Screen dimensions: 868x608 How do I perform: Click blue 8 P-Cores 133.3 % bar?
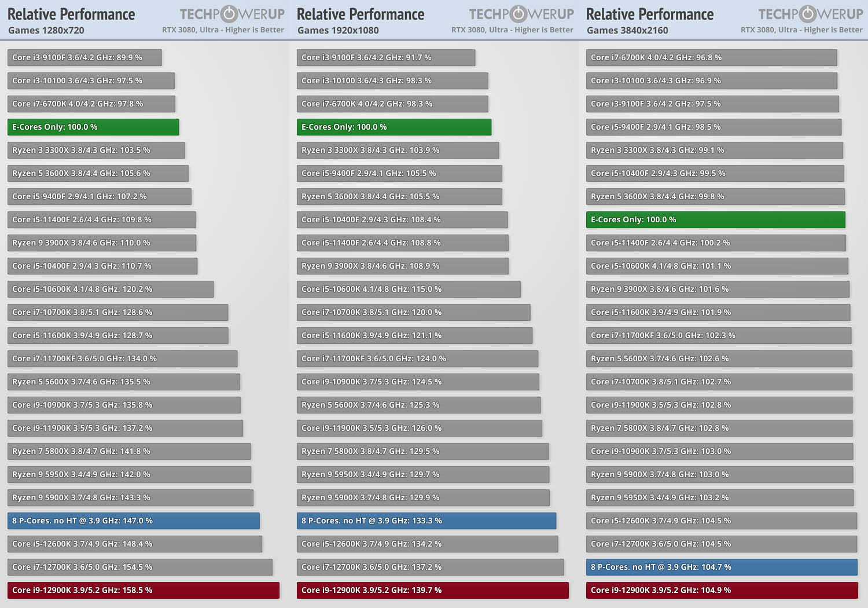426,521
